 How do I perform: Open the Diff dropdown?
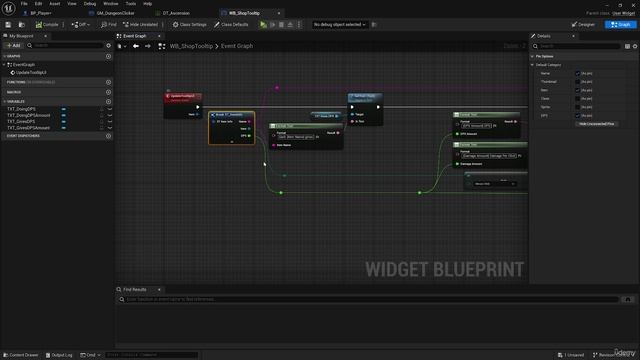click(80, 25)
